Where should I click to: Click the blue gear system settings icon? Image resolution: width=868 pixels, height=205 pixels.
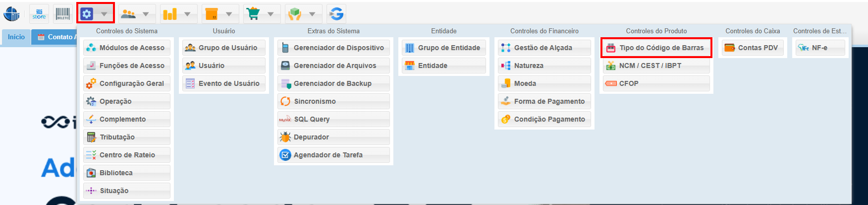[x=87, y=14]
